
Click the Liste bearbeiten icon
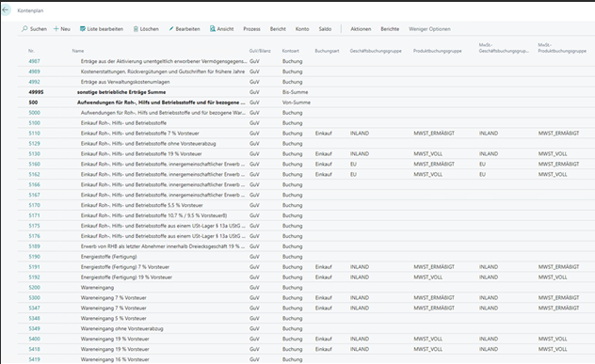pos(82,29)
